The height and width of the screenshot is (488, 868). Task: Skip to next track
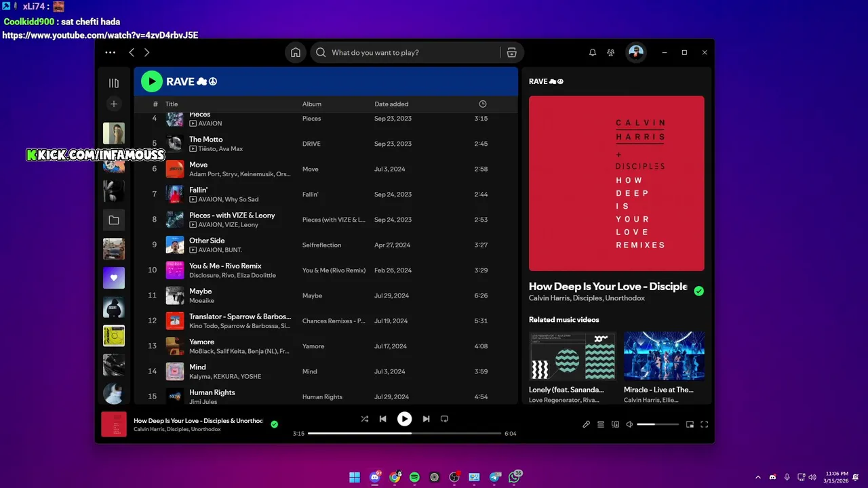426,419
